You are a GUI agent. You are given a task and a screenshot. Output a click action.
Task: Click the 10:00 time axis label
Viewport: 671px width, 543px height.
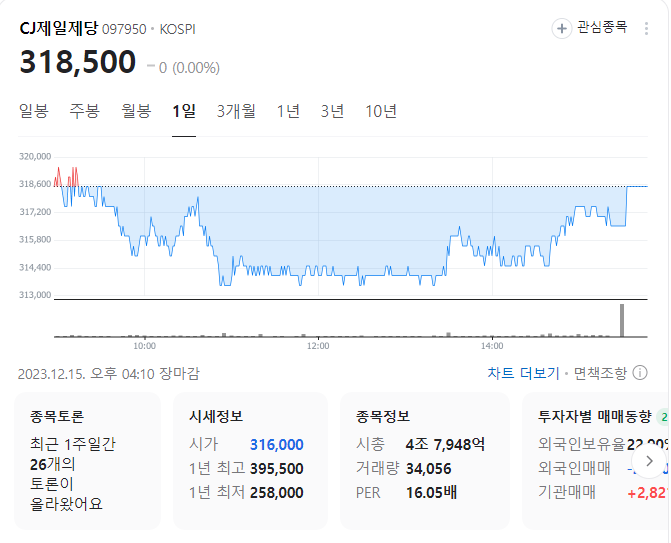[144, 346]
